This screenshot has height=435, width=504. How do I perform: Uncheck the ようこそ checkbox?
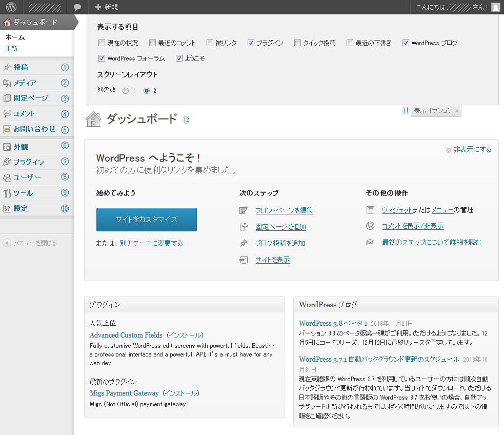[x=179, y=58]
